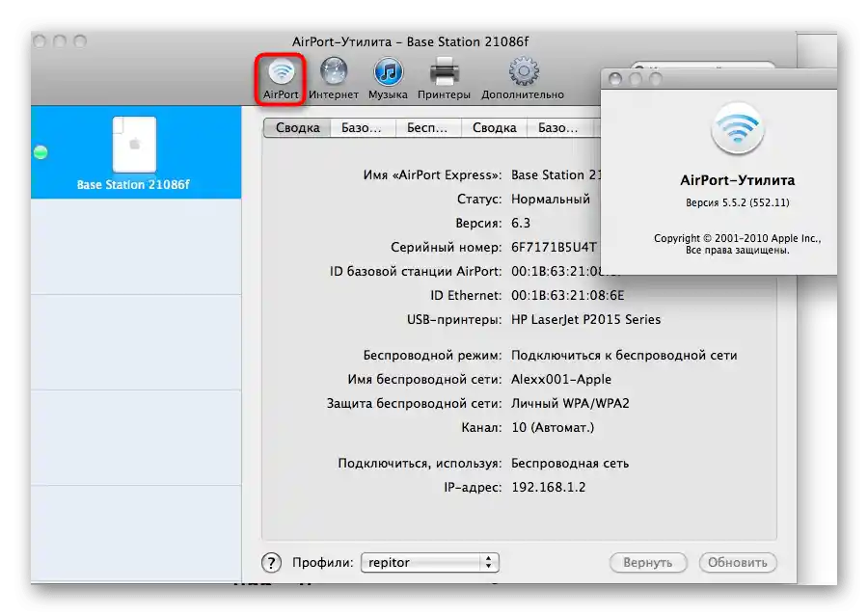Screen dimensions: 868x616
Task: Click the Copyright 2001-2010 Apple Inc. text
Action: (738, 238)
